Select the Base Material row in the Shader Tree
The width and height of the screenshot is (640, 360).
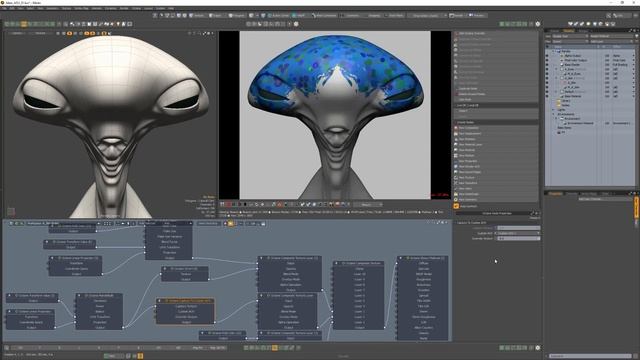573,96
